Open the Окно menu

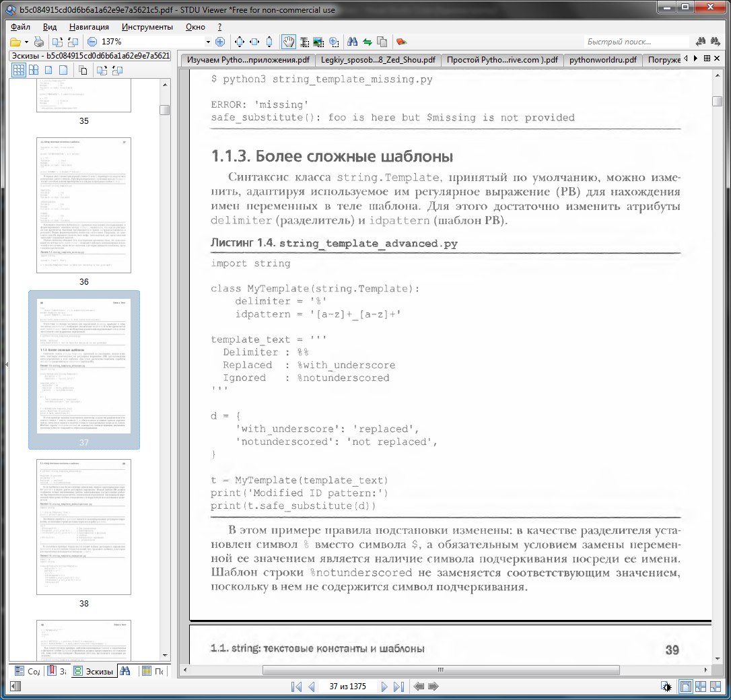(x=195, y=27)
